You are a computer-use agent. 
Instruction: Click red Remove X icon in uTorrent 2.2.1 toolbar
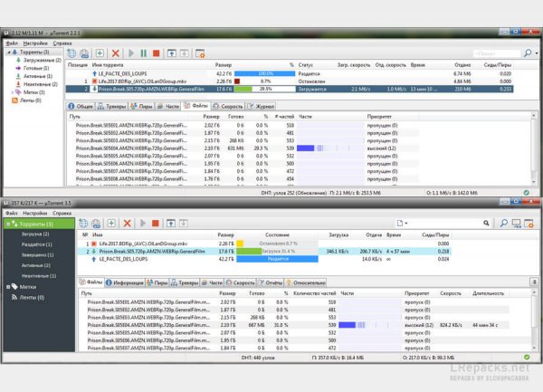pyautogui.click(x=115, y=53)
